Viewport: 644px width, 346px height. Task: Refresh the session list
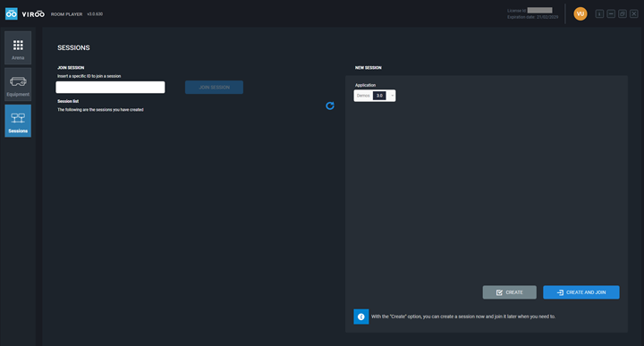point(330,105)
